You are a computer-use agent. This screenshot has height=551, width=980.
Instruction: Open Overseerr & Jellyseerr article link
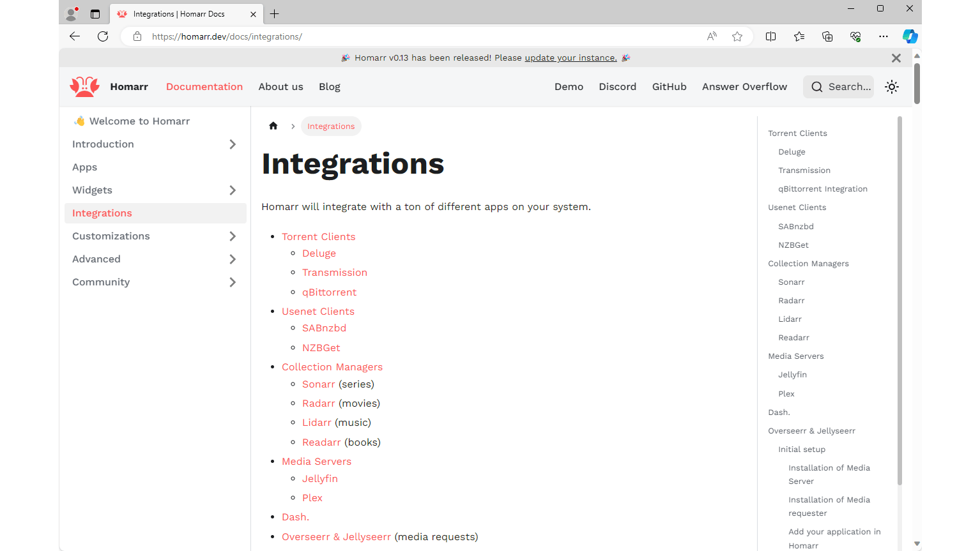(x=336, y=537)
